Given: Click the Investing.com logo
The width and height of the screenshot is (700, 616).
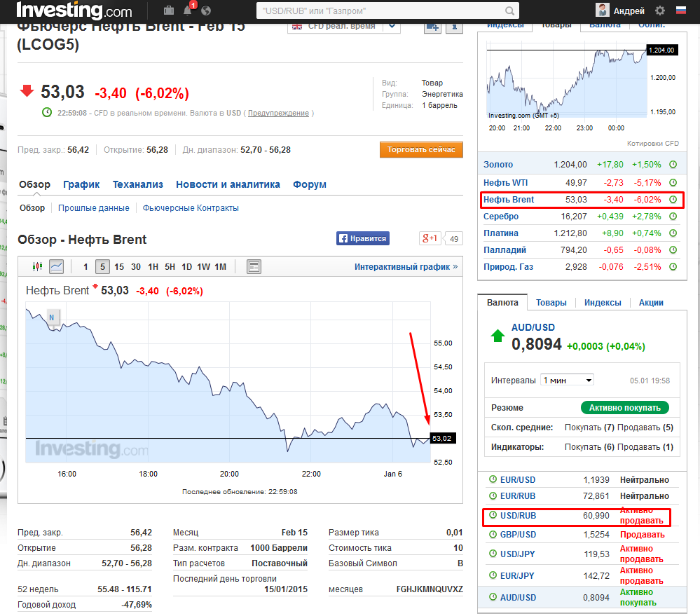Looking at the screenshot, I should [x=74, y=10].
